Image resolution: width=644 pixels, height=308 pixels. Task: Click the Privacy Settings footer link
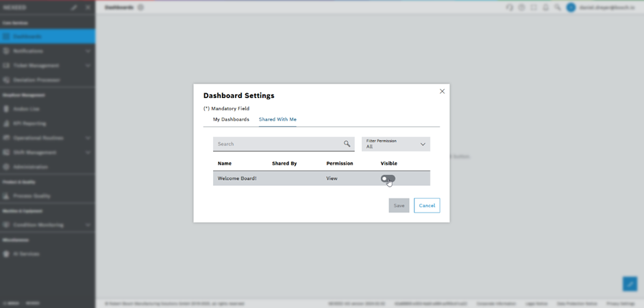[x=620, y=303]
